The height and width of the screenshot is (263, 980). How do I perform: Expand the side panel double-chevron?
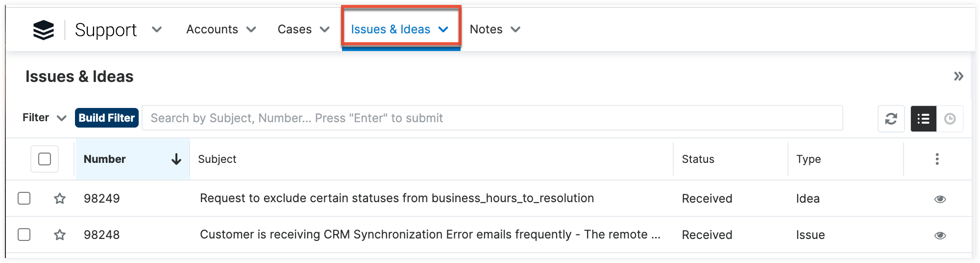(958, 77)
